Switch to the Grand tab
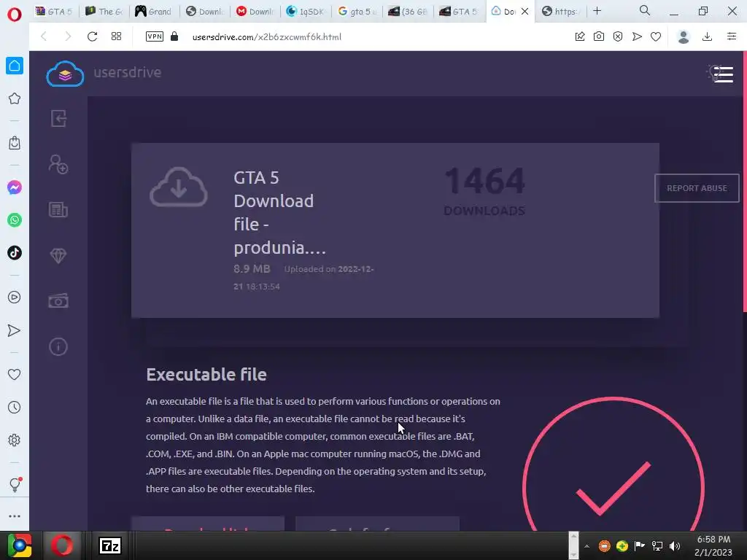This screenshot has height=560, width=747. click(153, 12)
